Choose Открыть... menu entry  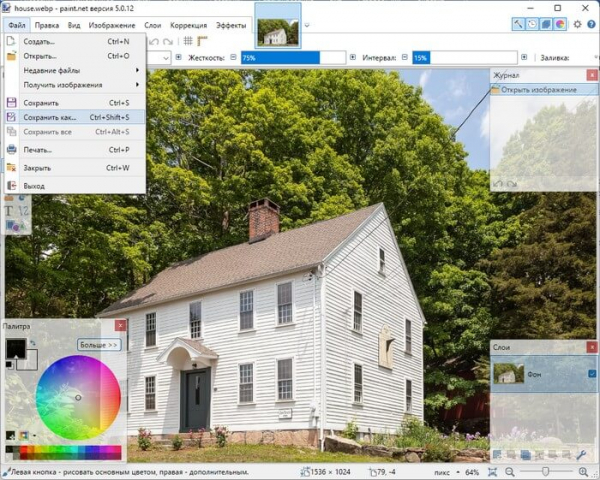click(75, 56)
